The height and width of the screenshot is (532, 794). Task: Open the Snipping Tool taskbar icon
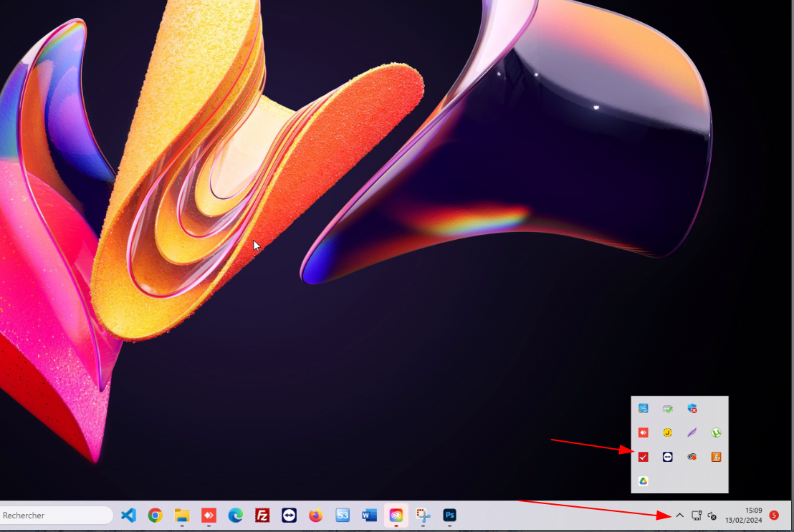423,516
